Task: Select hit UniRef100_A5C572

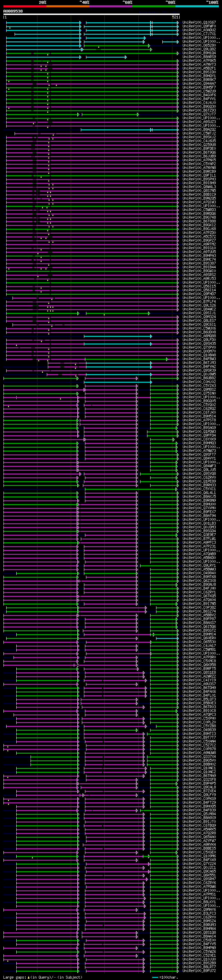Action: 199,237
